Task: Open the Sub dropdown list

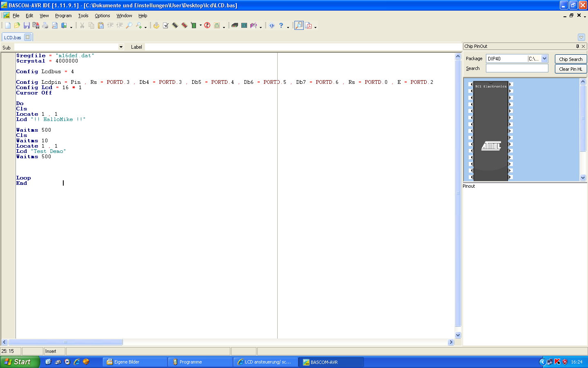Action: tap(121, 47)
